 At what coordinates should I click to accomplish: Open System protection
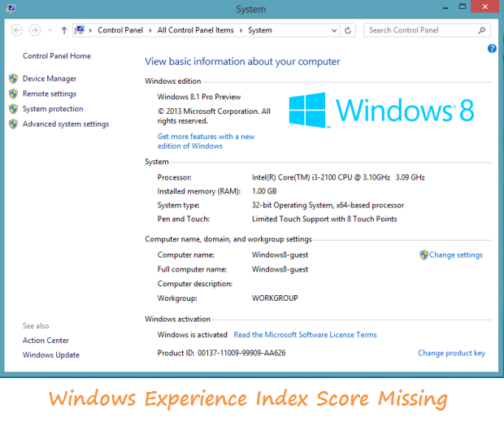pyautogui.click(x=53, y=109)
